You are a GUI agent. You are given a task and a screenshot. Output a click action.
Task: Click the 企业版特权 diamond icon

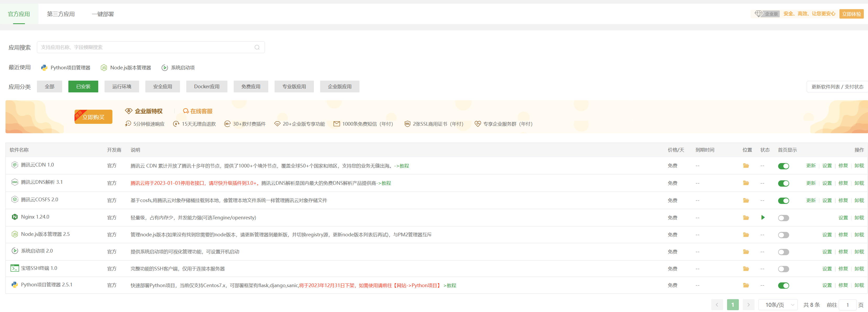pos(128,111)
